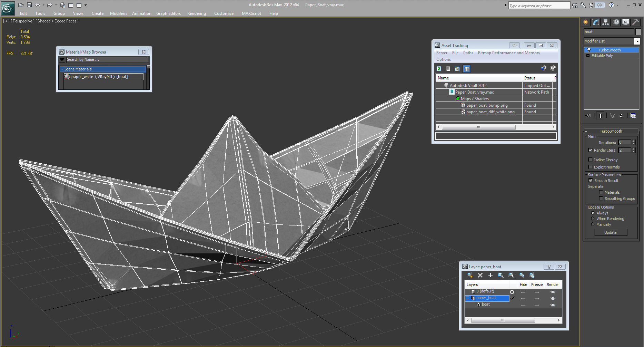Image resolution: width=644 pixels, height=347 pixels.
Task: Click Delete Layer X icon
Action: pyautogui.click(x=480, y=275)
